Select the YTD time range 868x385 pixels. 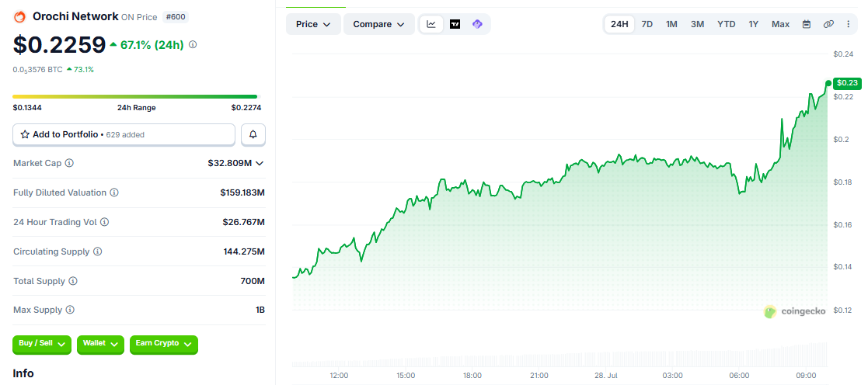tap(727, 24)
